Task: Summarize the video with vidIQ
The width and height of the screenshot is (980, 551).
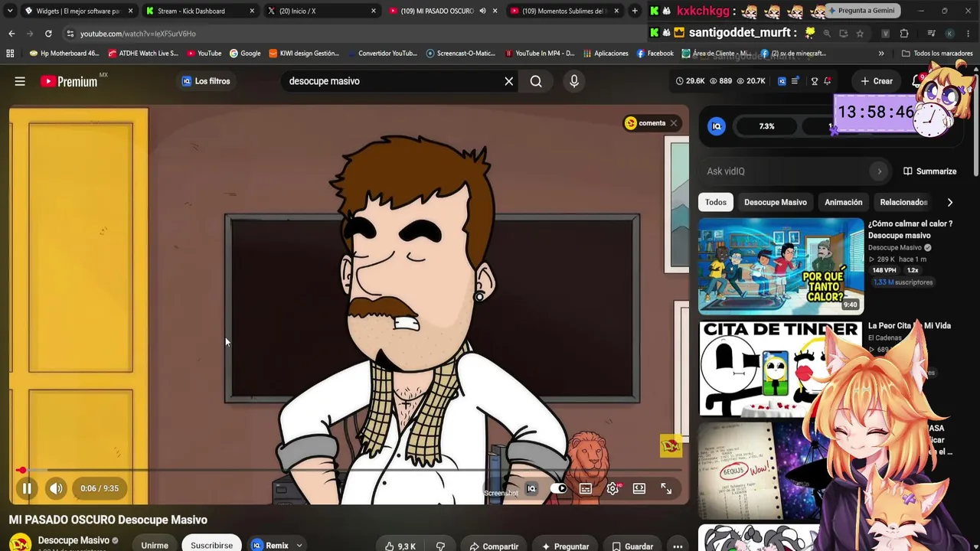Action: [x=929, y=171]
